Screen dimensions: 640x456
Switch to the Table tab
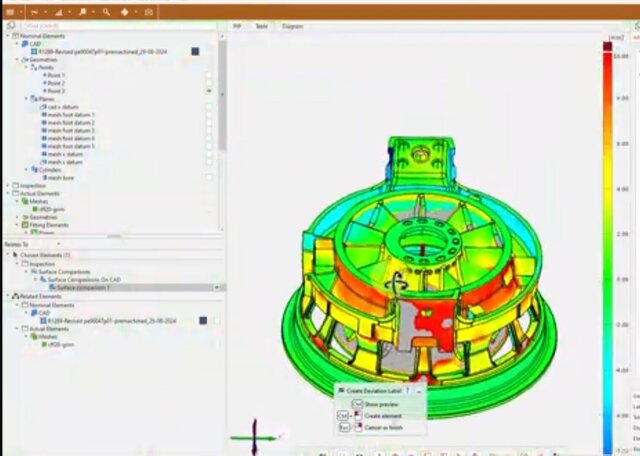click(x=261, y=26)
